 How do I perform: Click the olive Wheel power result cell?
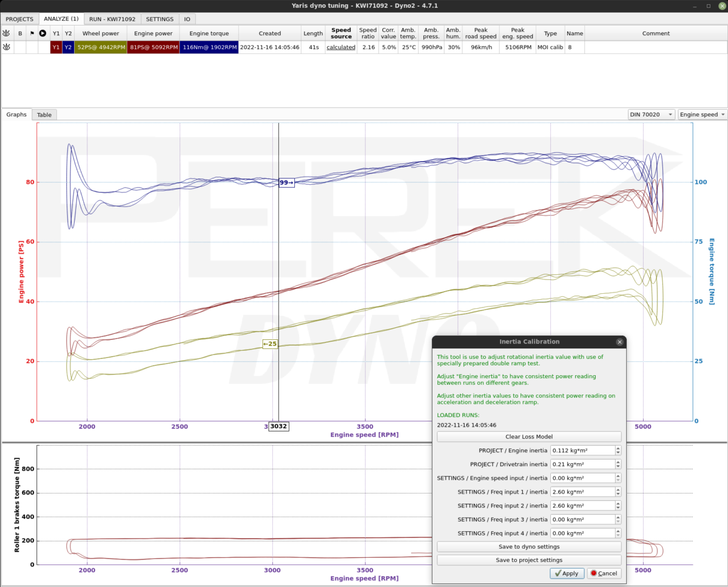click(101, 47)
